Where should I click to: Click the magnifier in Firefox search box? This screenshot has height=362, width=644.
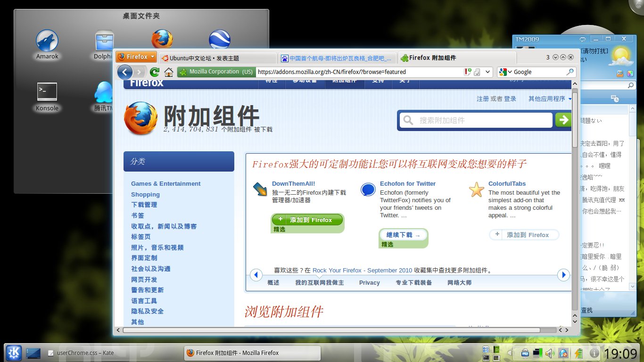[x=570, y=72]
